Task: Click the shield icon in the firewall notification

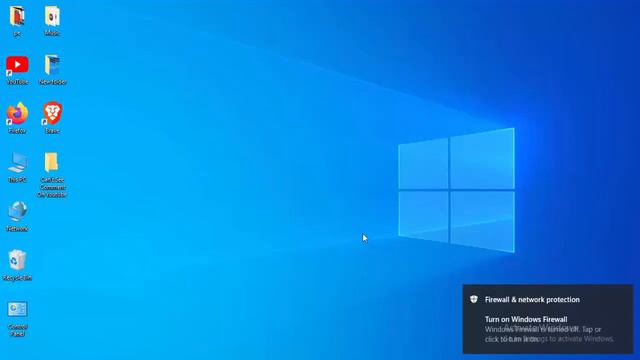Action: 473,299
